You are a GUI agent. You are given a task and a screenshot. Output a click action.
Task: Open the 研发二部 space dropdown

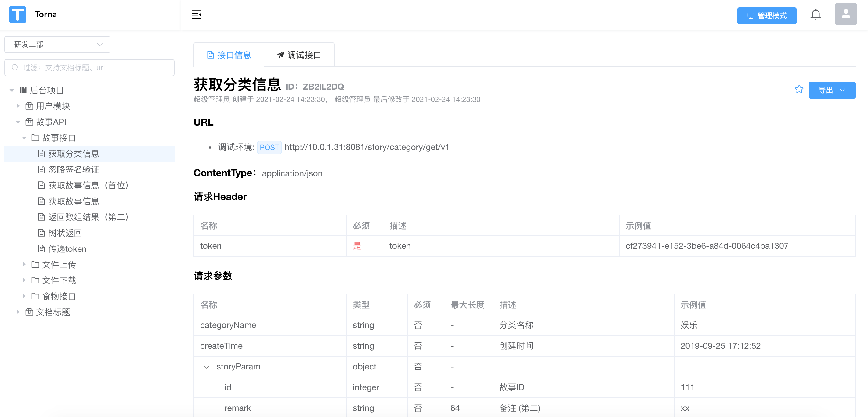click(x=57, y=45)
